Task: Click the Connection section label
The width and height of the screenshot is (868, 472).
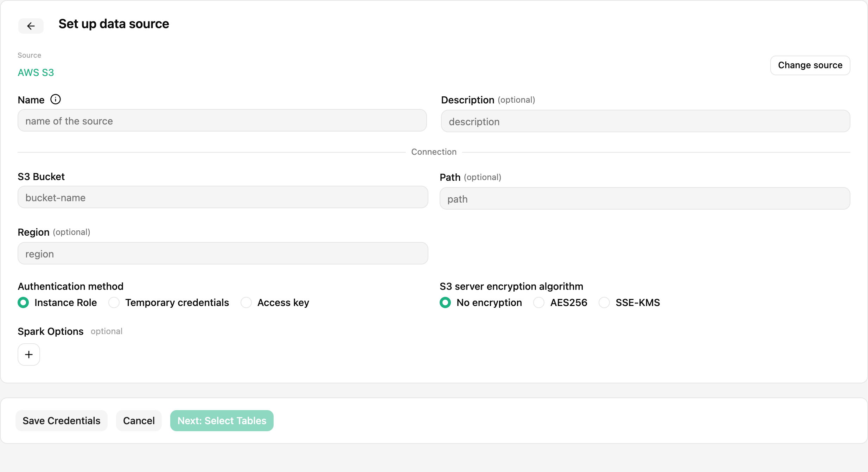Action: pos(434,152)
